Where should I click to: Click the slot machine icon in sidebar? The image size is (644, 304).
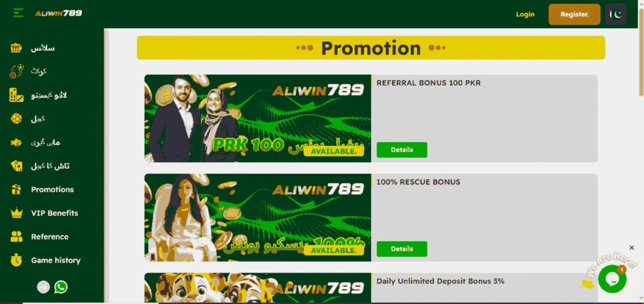[16, 48]
